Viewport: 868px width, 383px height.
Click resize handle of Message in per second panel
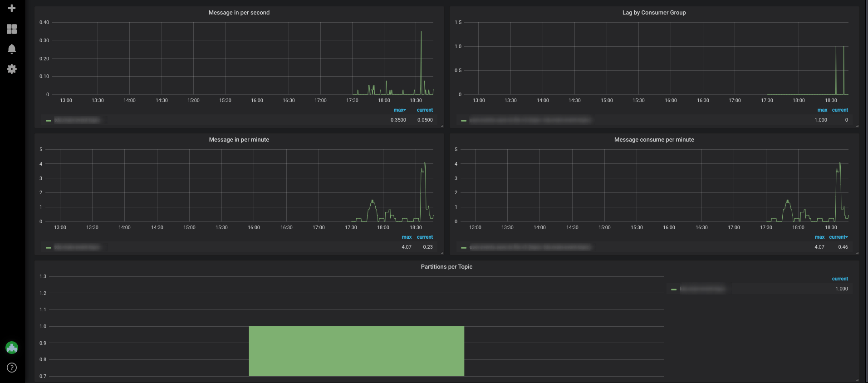pyautogui.click(x=442, y=126)
